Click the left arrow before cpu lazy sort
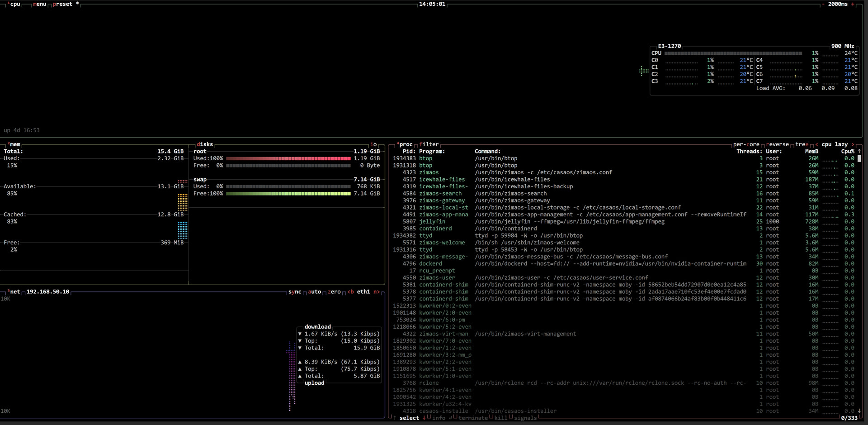This screenshot has width=868, height=425. 816,144
